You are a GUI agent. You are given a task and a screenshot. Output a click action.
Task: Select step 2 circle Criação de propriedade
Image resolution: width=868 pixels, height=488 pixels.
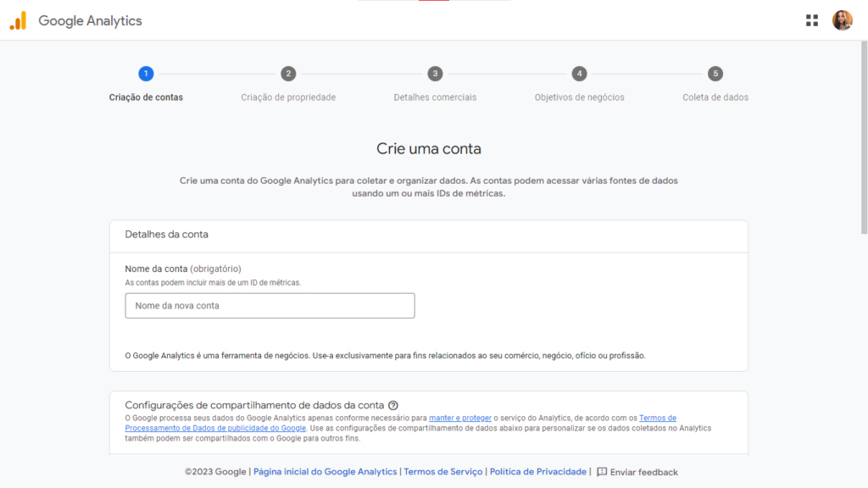[x=288, y=74]
